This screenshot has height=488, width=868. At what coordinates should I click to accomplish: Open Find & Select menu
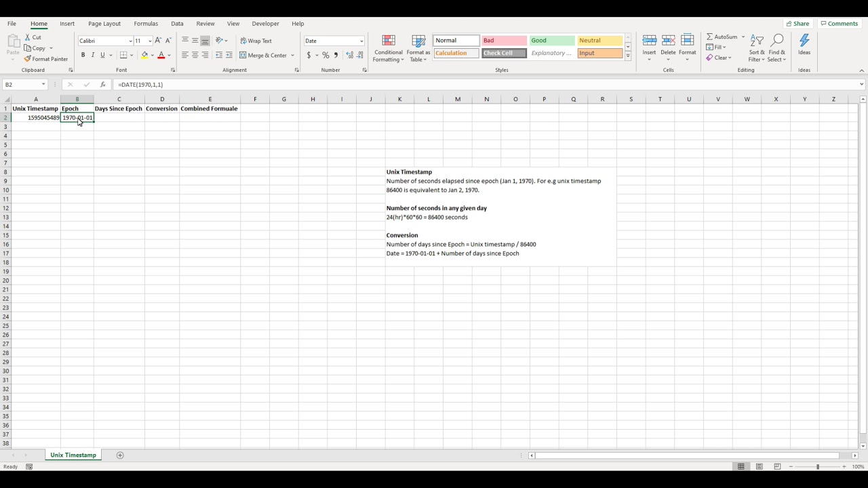[777, 48]
